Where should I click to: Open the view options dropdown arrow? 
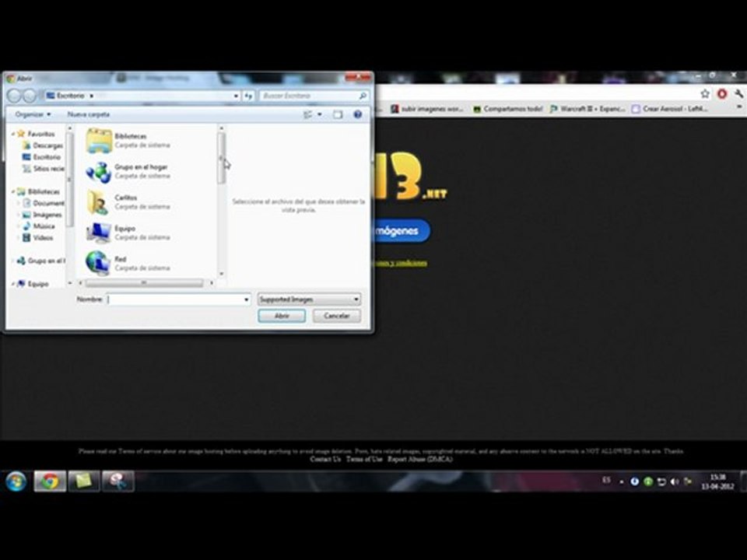coord(320,114)
